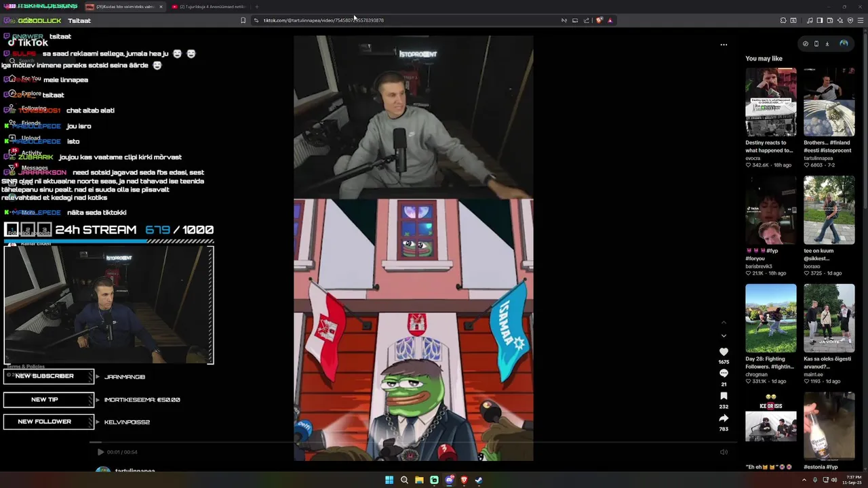Click the 'chrogman' author name
This screenshot has height=488, width=868.
click(x=756, y=374)
